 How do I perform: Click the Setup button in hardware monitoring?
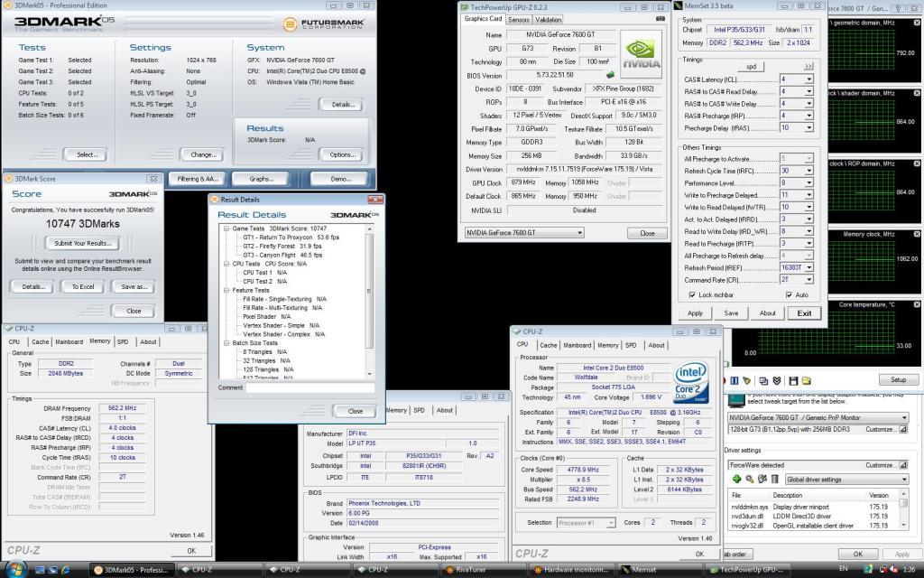click(x=898, y=380)
